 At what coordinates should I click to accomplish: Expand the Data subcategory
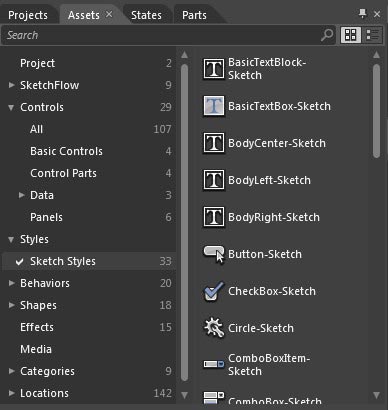pyautogui.click(x=21, y=195)
